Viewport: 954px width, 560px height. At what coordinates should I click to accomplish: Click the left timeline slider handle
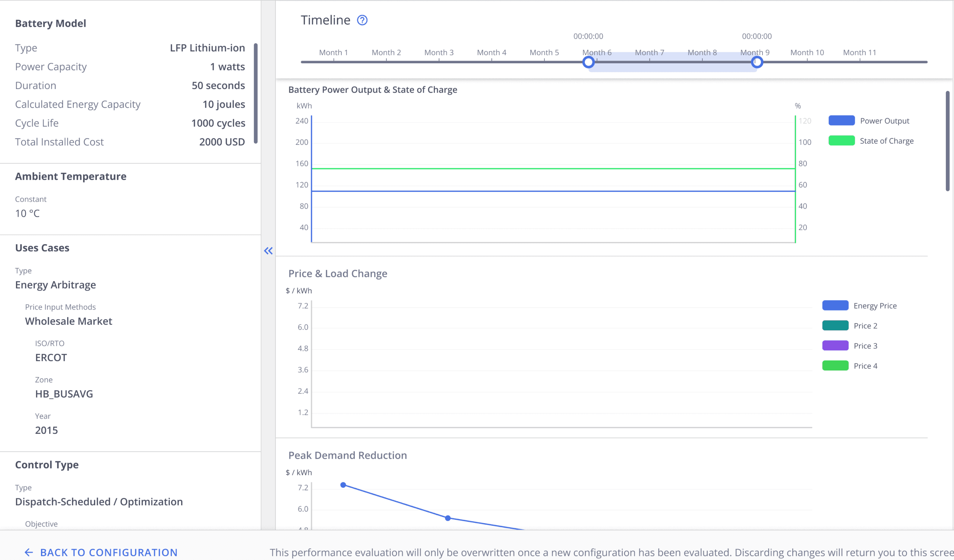(x=588, y=62)
